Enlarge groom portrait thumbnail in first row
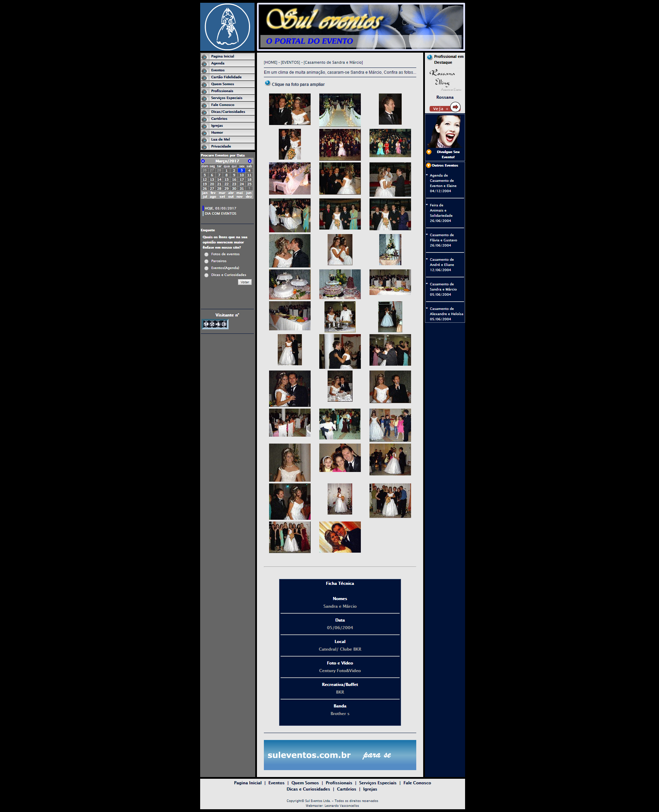The width and height of the screenshot is (659, 812). coord(390,109)
